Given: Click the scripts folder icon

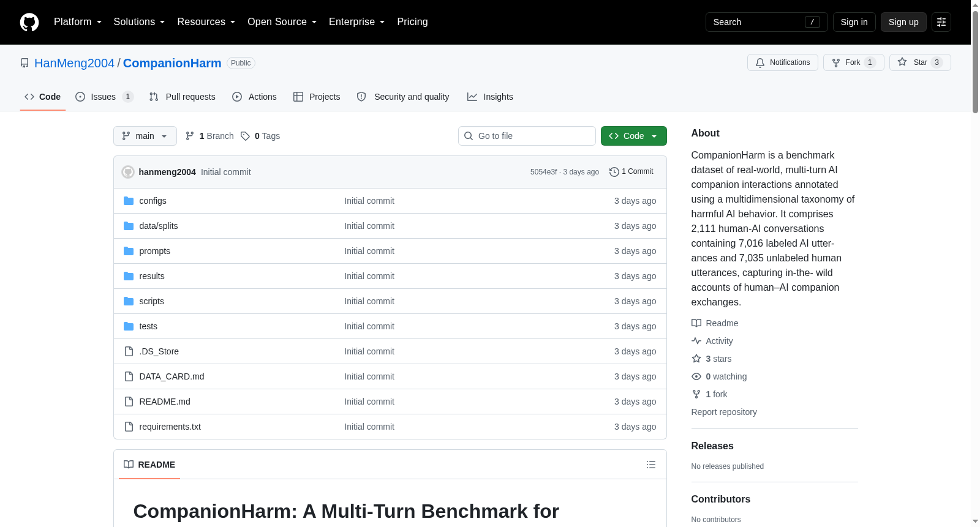Looking at the screenshot, I should 129,301.
